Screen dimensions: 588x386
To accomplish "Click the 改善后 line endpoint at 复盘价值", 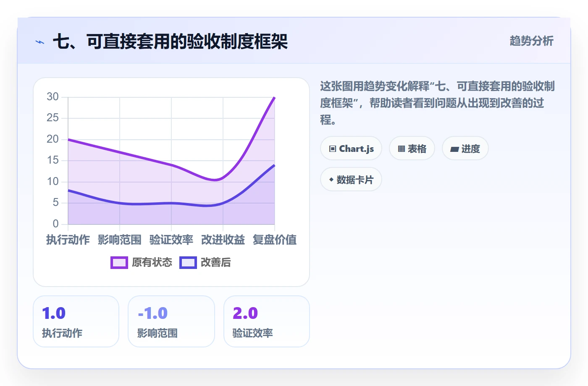I will click(275, 165).
